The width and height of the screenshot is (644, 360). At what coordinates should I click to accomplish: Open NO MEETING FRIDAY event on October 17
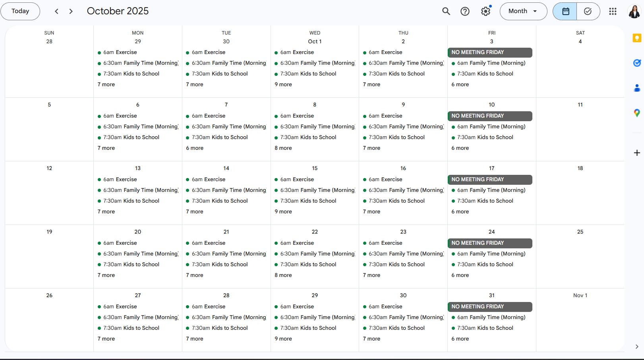(x=490, y=180)
